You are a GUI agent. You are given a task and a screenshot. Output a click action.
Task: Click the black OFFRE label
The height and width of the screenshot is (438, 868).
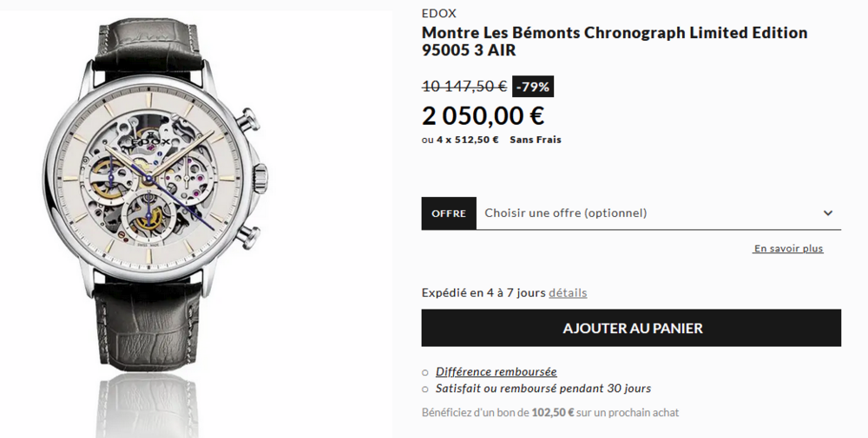click(x=449, y=213)
